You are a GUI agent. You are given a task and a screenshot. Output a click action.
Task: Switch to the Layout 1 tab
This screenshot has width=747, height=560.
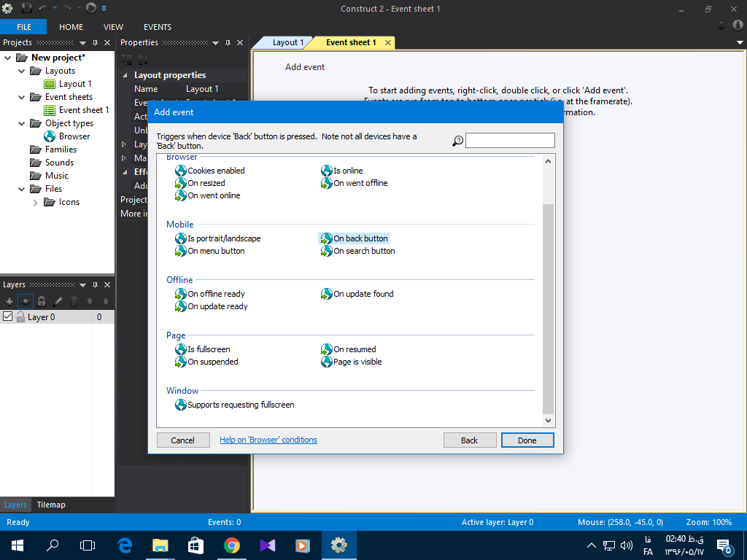287,42
